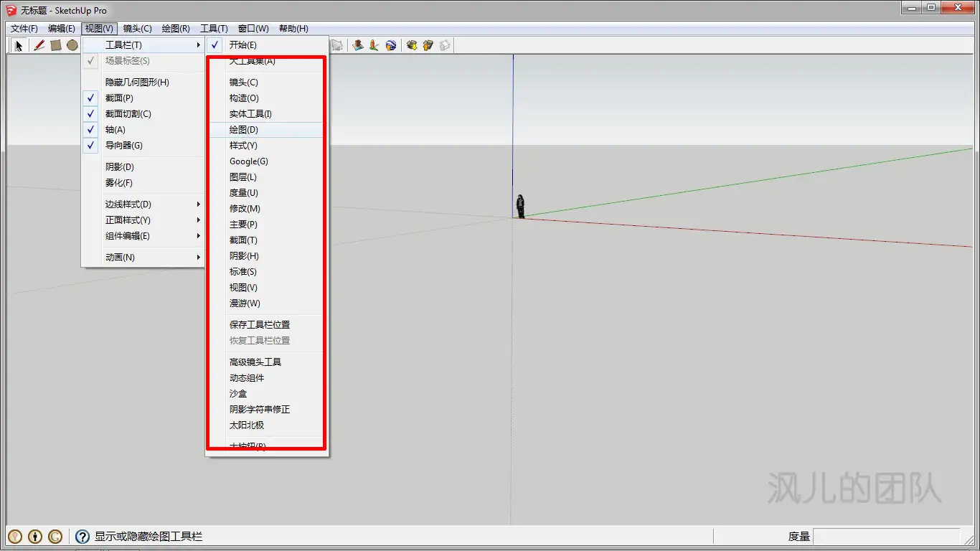Open Get Models box icon

pos(412,45)
